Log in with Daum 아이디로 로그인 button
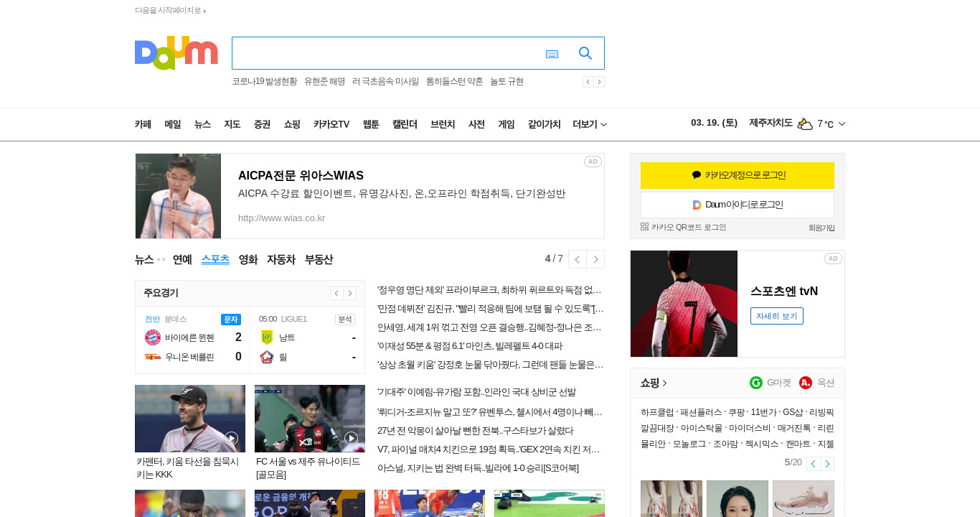The height and width of the screenshot is (517, 980). pyautogui.click(x=738, y=205)
